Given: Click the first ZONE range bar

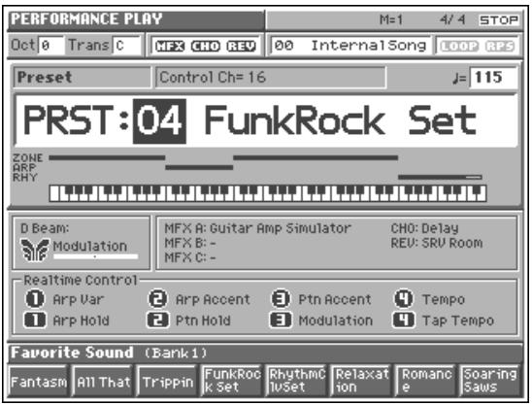Looking at the screenshot, I should (x=107, y=157).
